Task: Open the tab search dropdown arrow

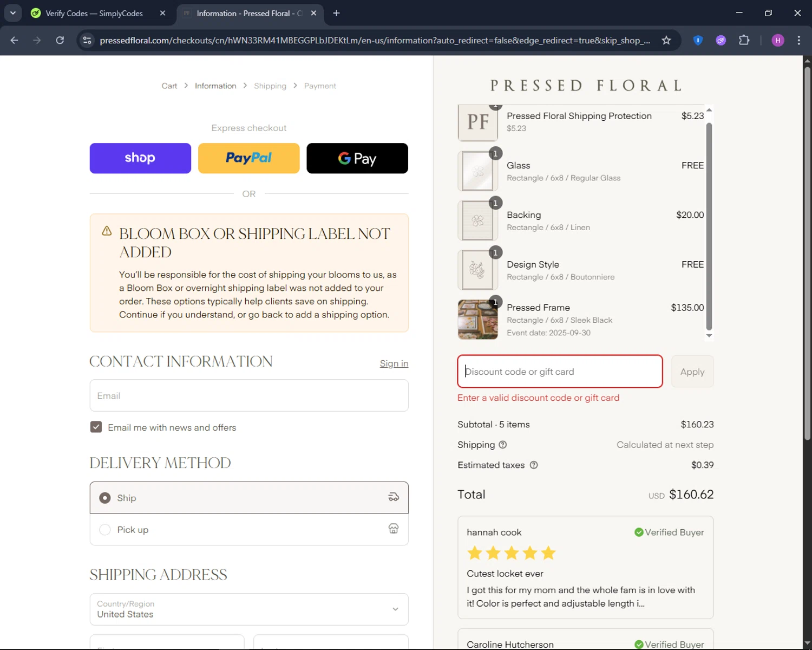Action: [12, 13]
